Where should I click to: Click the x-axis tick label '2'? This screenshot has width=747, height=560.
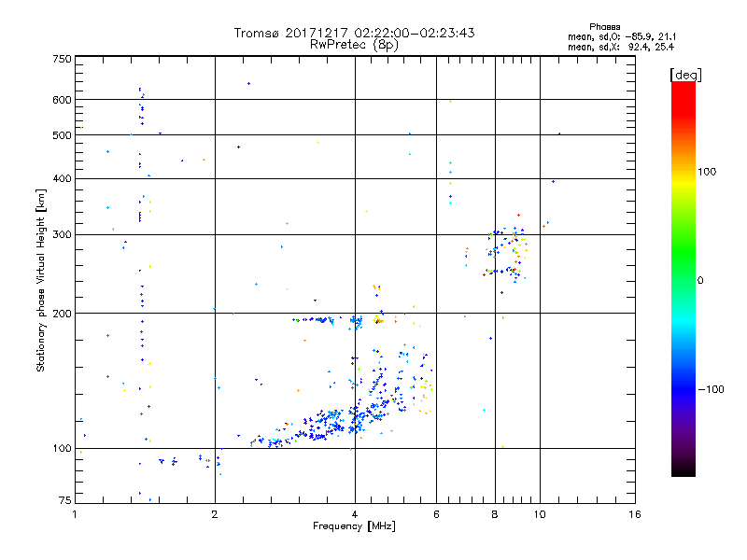point(215,514)
